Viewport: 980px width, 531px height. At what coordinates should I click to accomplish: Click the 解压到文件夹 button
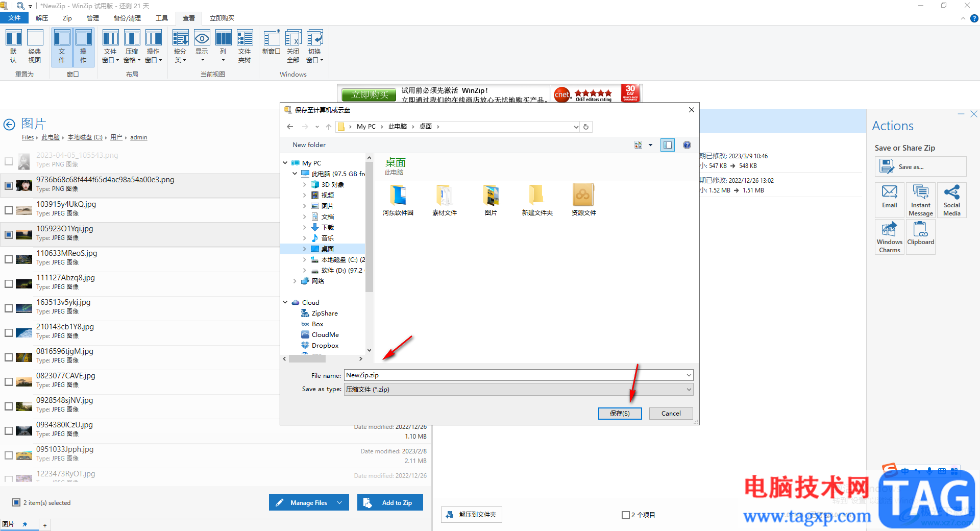coord(472,515)
